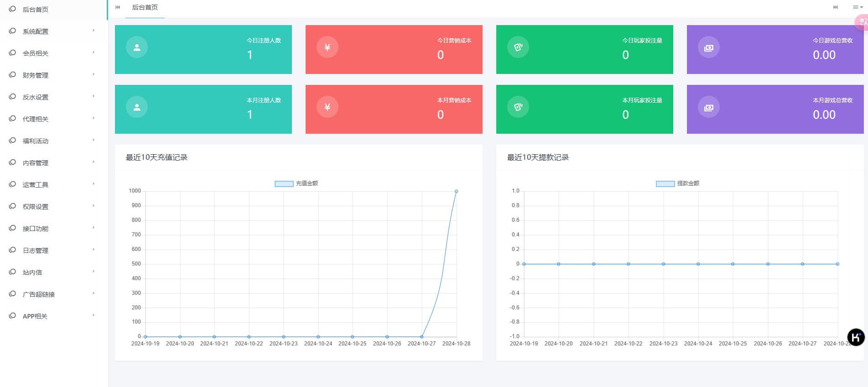Click the pink translate icon at top right

[862, 22]
